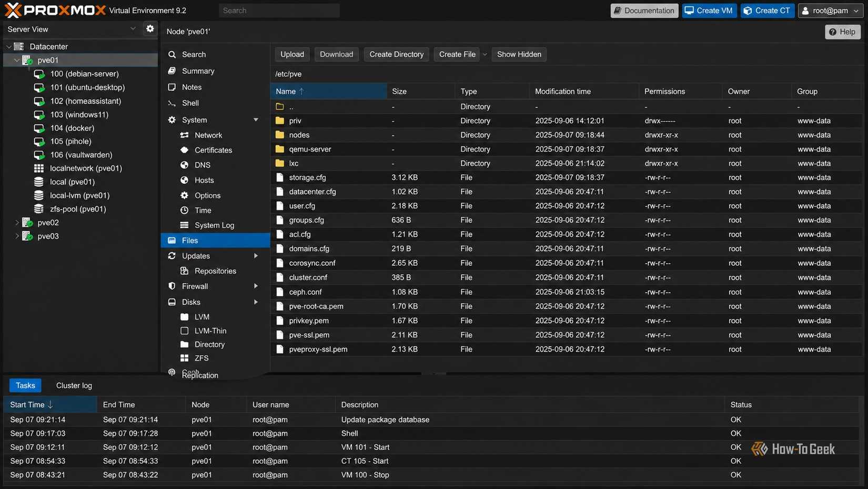Click the top Search input field
The image size is (868, 489).
(279, 11)
